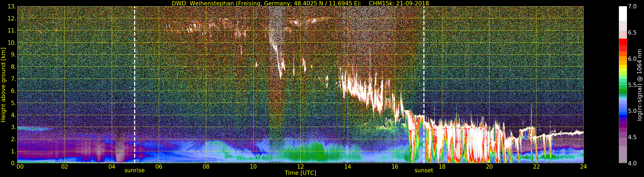Click the 'Time [UTC]' axis label
The height and width of the screenshot is (177, 644).
[300, 173]
